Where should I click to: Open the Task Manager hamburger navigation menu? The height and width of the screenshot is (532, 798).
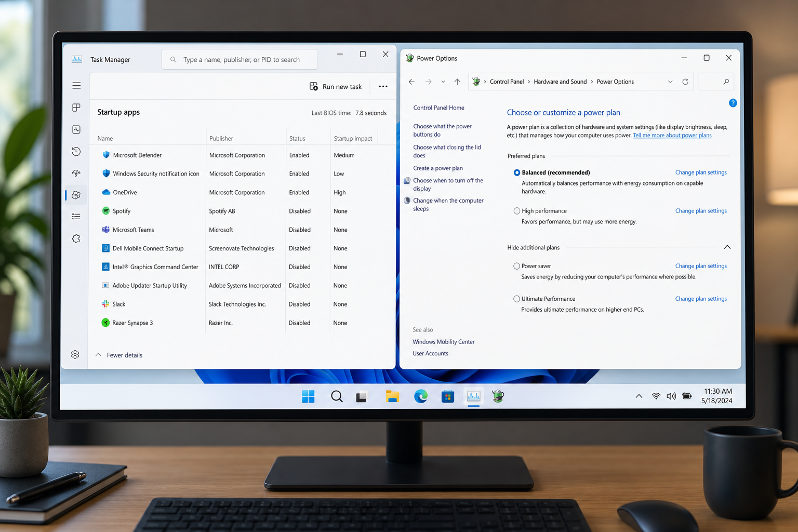pyautogui.click(x=76, y=86)
